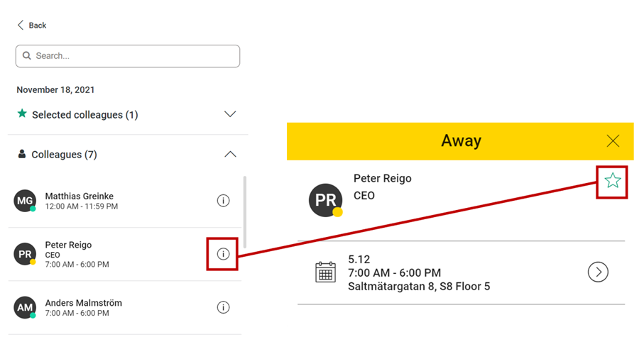Click the colleagues list scrollbar
Viewport: 644px width, 359px height.
pyautogui.click(x=245, y=212)
